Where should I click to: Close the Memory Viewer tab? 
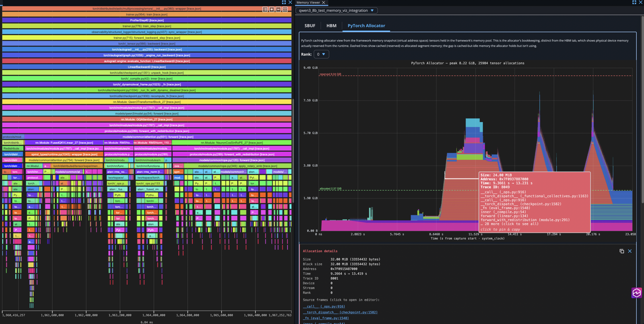point(324,2)
